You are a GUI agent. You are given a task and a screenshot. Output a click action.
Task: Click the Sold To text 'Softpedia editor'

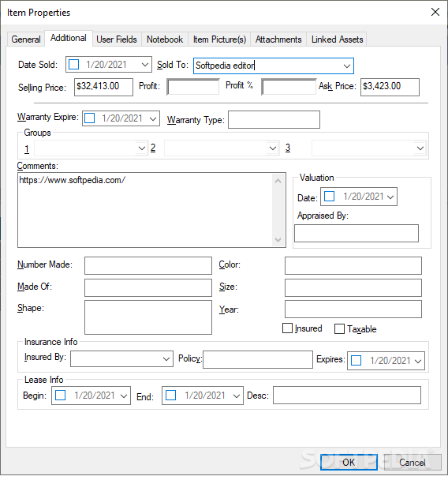[225, 66]
